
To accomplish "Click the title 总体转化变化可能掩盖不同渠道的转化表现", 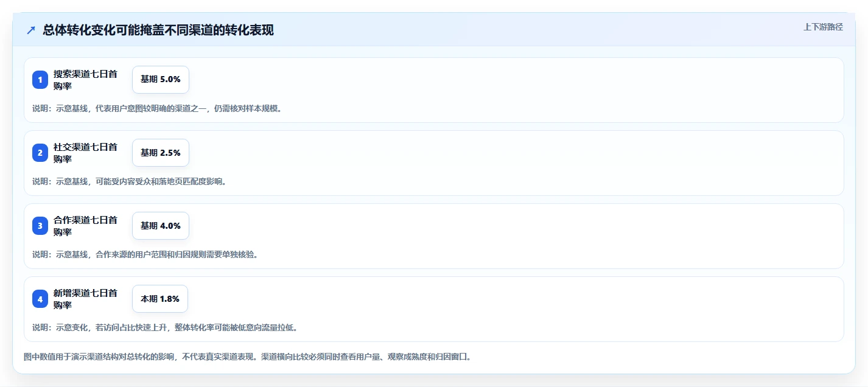I will (x=158, y=30).
